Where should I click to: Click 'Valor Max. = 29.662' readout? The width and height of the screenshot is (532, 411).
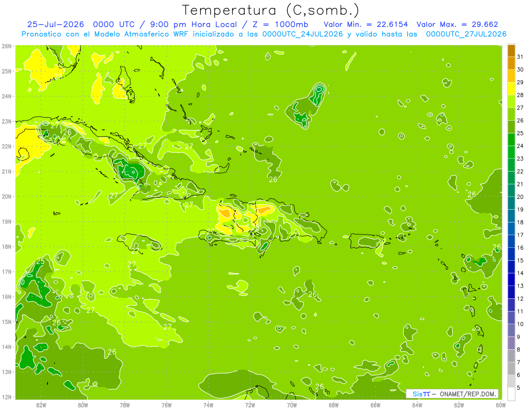(457, 24)
